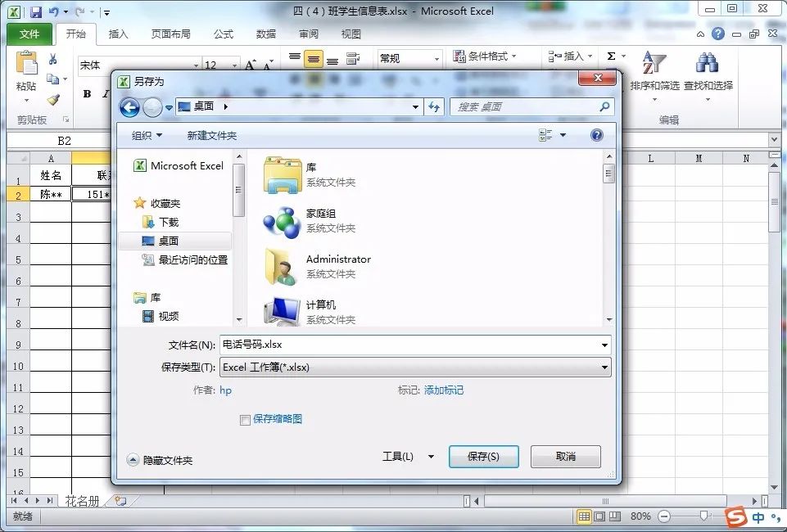Open the 文件名 filename dropdown arrow
This screenshot has width=787, height=532.
coord(604,345)
